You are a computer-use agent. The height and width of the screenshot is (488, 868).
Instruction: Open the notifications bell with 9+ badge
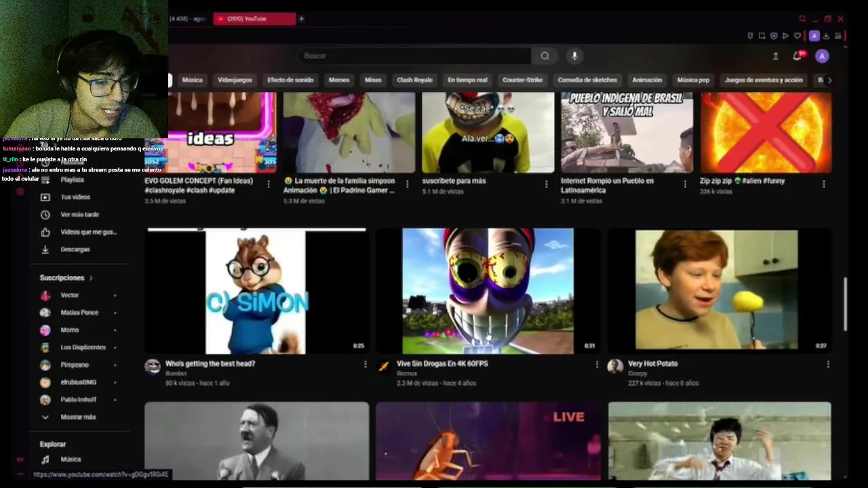[797, 56]
